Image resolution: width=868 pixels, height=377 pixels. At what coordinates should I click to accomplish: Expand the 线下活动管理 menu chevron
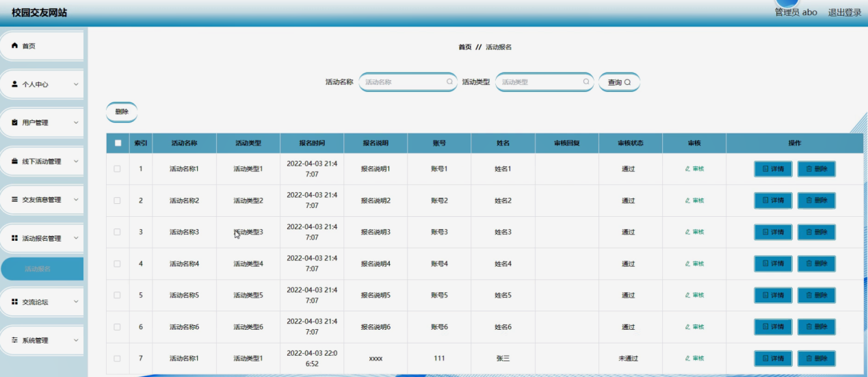click(x=76, y=161)
